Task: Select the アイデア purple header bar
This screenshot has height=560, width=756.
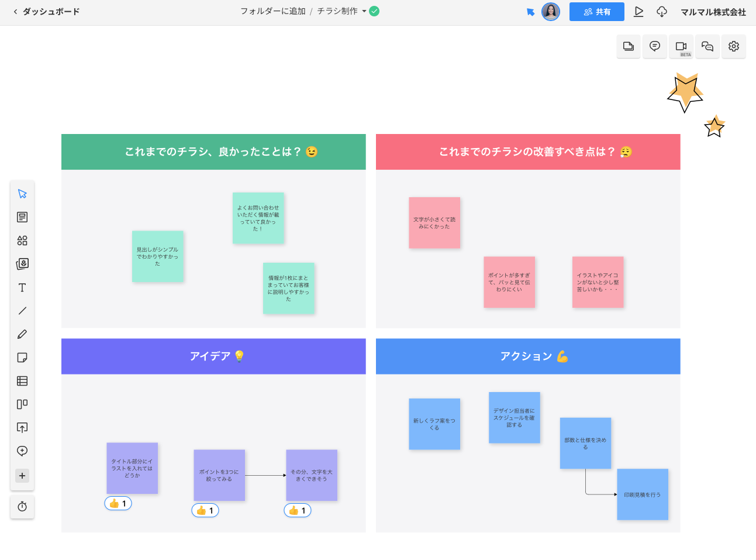Action: pyautogui.click(x=213, y=356)
